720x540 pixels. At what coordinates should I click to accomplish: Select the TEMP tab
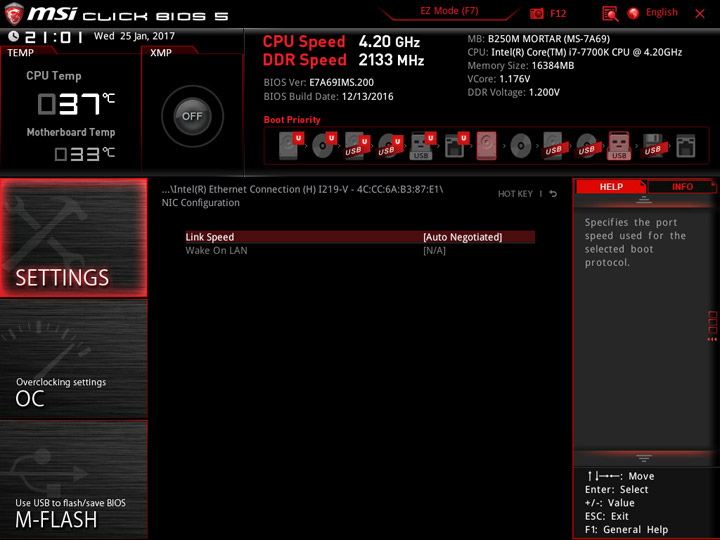click(x=21, y=53)
